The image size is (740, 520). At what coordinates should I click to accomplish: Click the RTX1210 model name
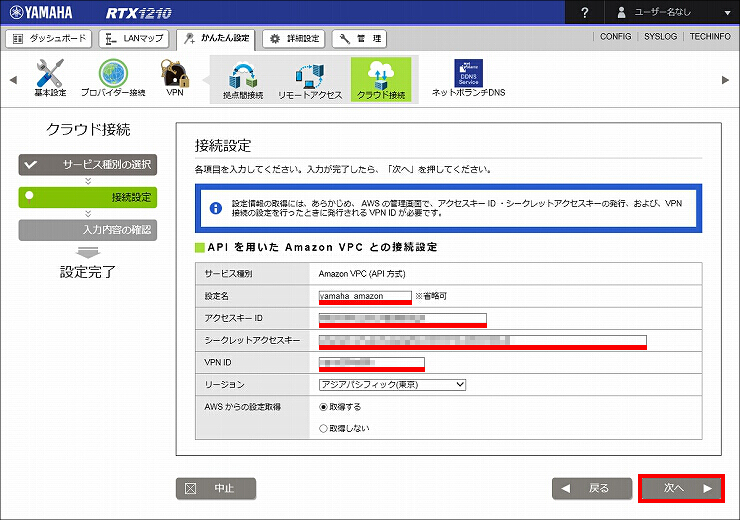[138, 13]
